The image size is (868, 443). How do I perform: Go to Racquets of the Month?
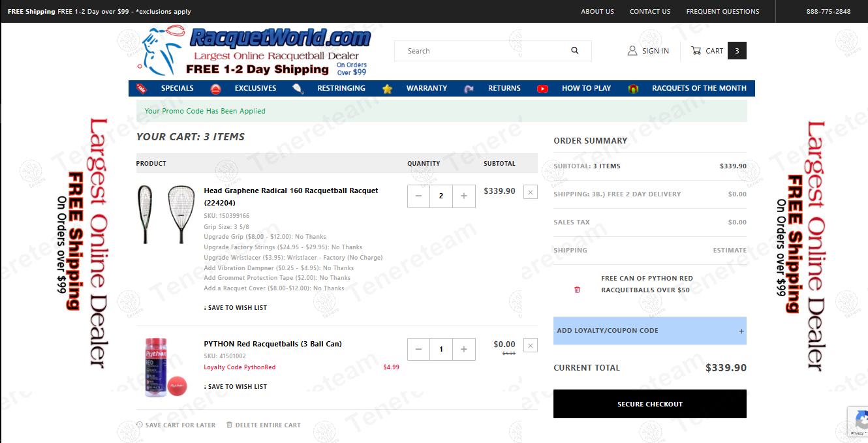(x=698, y=88)
